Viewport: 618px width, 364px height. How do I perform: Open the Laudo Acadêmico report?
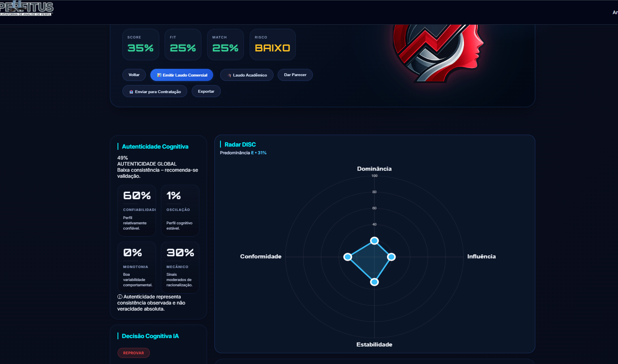point(247,75)
